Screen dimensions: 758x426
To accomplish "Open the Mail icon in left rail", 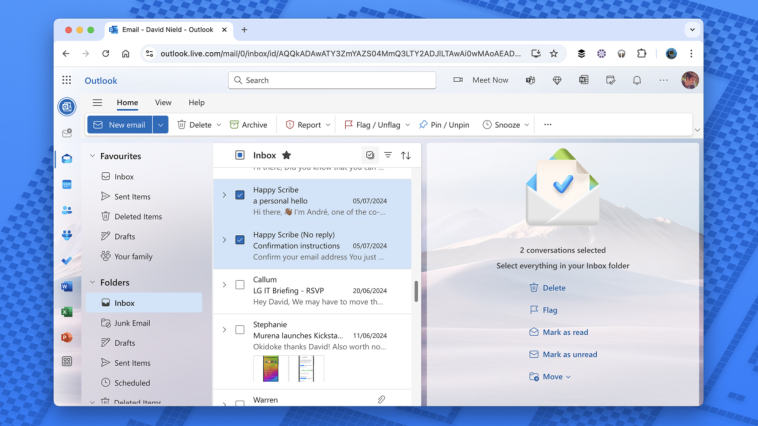I will (67, 159).
